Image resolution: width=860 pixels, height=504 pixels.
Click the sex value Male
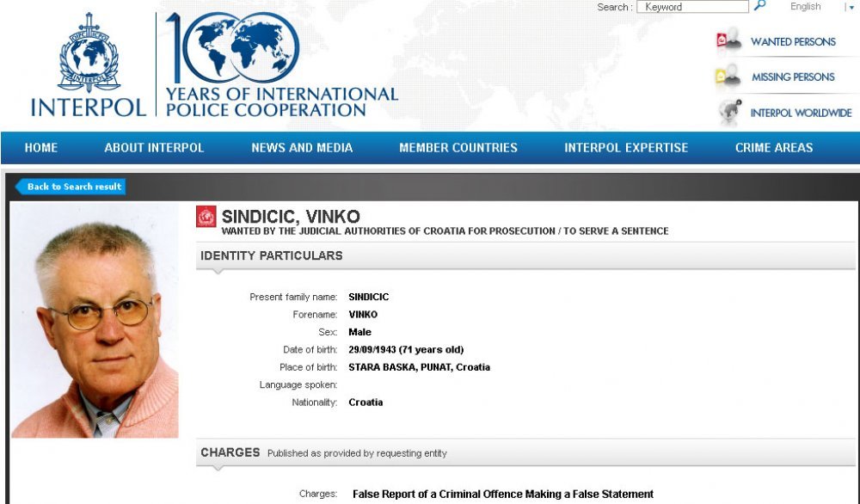[x=359, y=332]
